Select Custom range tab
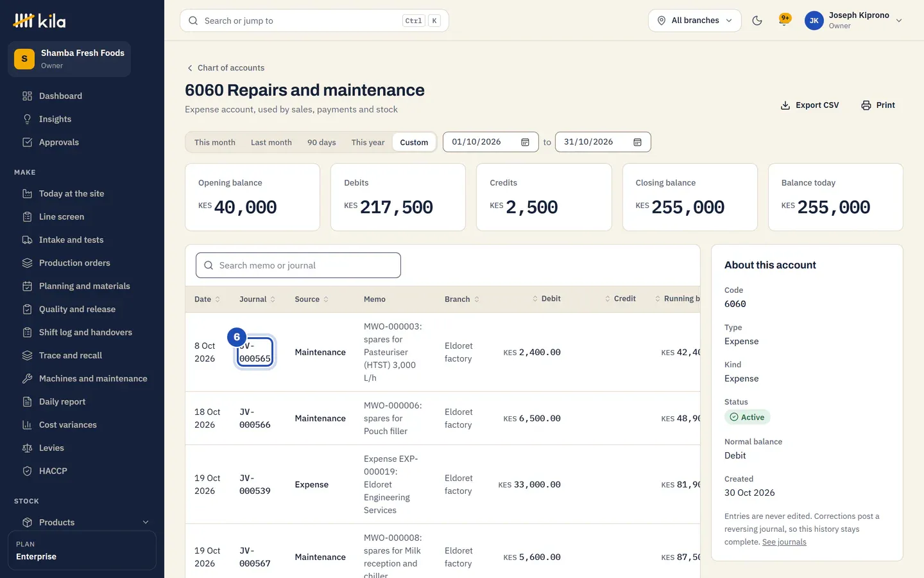The height and width of the screenshot is (578, 924). pyautogui.click(x=414, y=143)
